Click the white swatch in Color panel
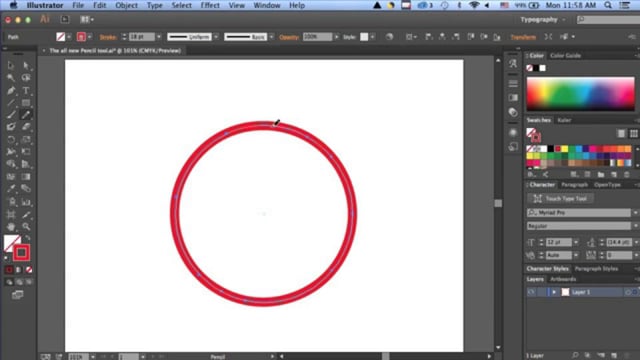Image resolution: width=640 pixels, height=360 pixels. coord(542,68)
